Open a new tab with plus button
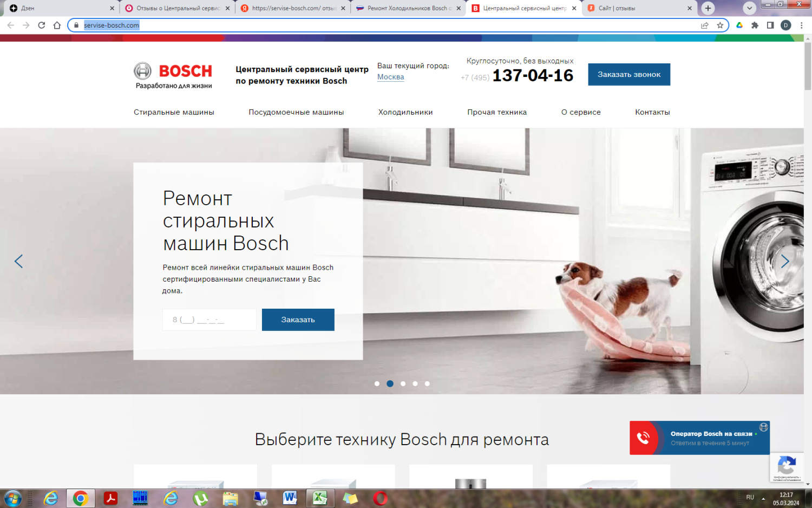Screen dimensions: 812x508 (708, 8)
